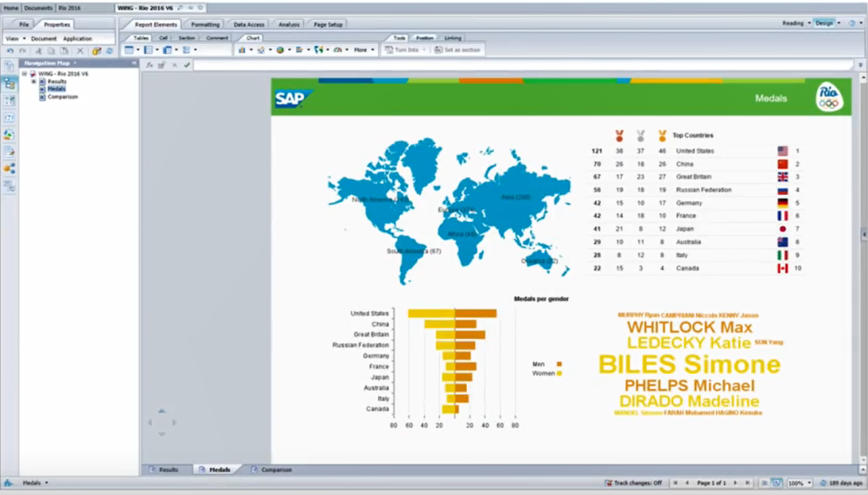Switch to the Comparison report tab
This screenshot has width=868, height=495.
point(275,470)
